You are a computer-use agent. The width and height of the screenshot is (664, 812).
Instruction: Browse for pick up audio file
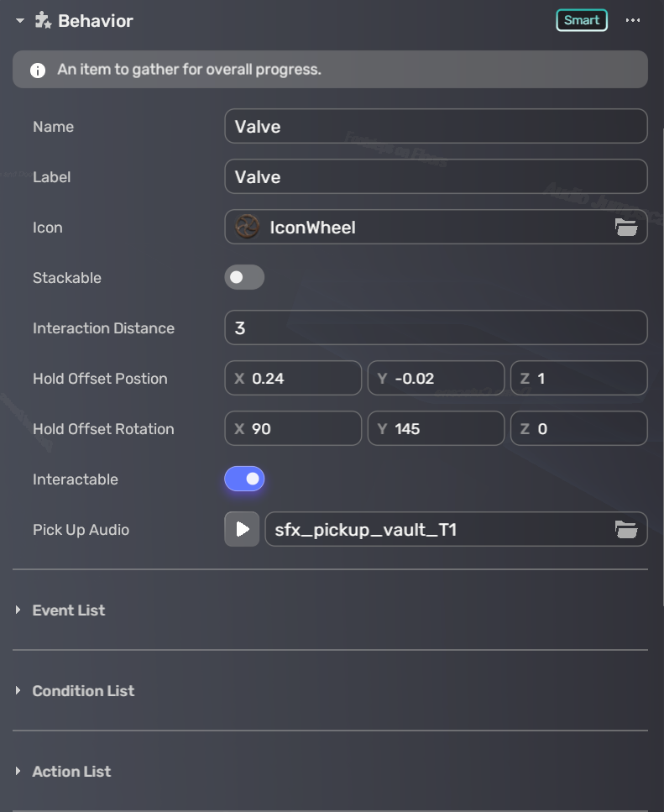(626, 530)
